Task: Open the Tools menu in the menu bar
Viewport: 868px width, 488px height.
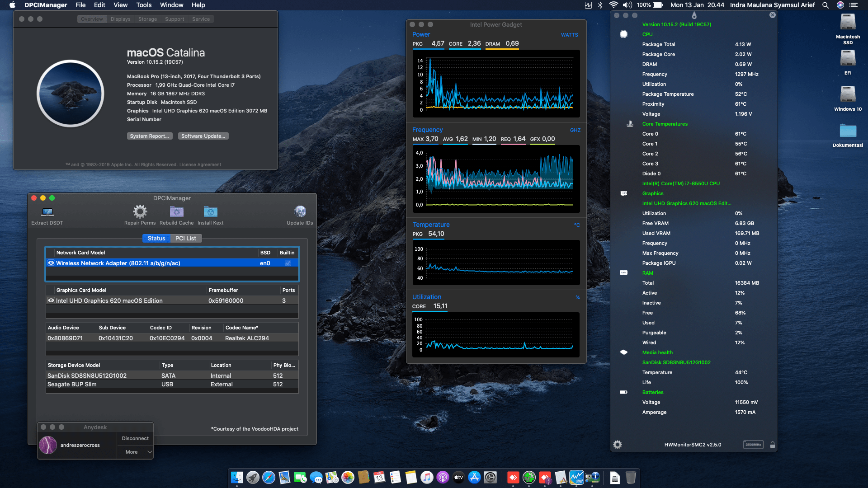Action: 144,5
